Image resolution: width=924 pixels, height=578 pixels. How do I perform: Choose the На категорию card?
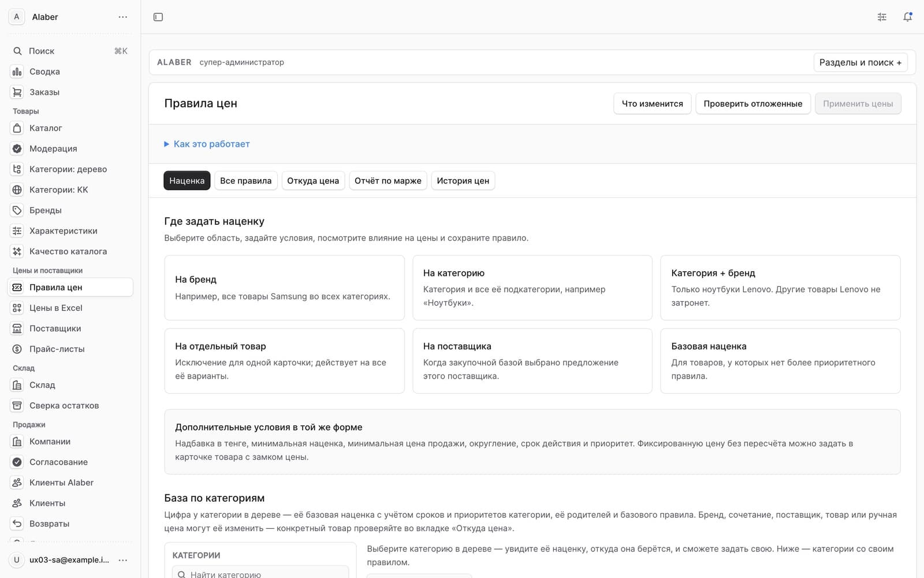(x=532, y=288)
